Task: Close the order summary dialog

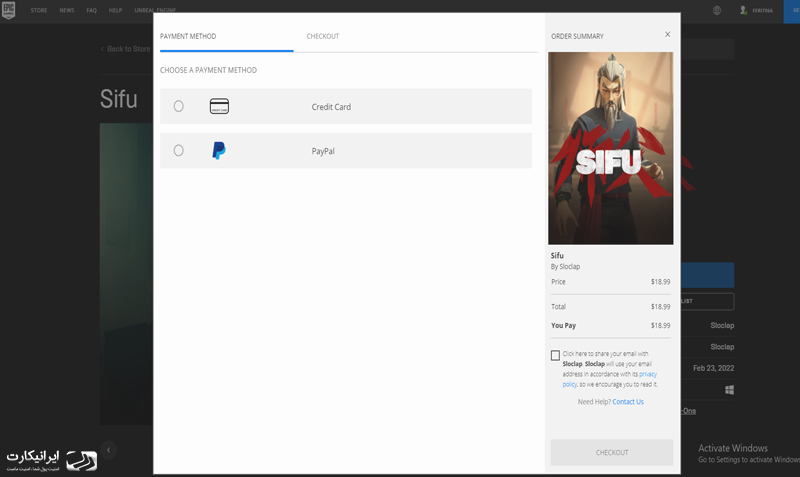Action: [667, 34]
